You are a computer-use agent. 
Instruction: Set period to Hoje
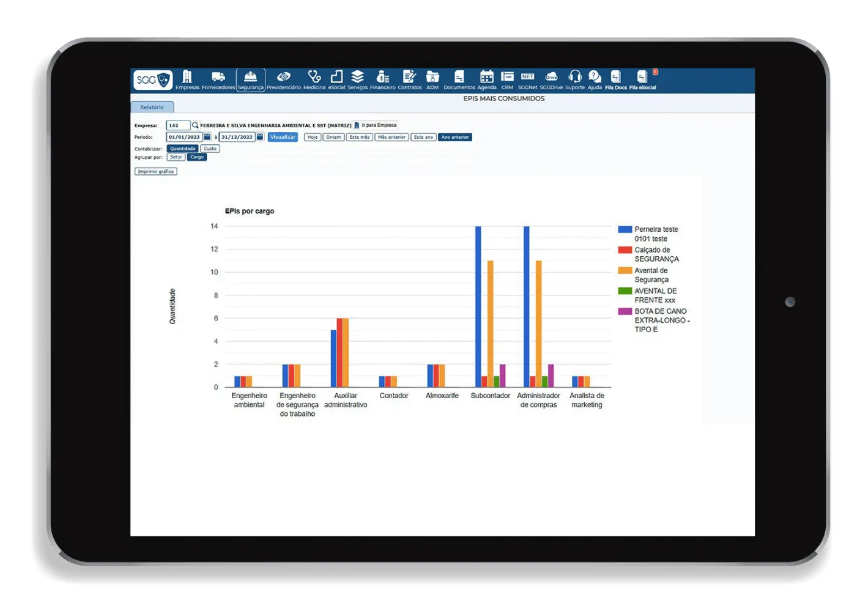click(313, 137)
